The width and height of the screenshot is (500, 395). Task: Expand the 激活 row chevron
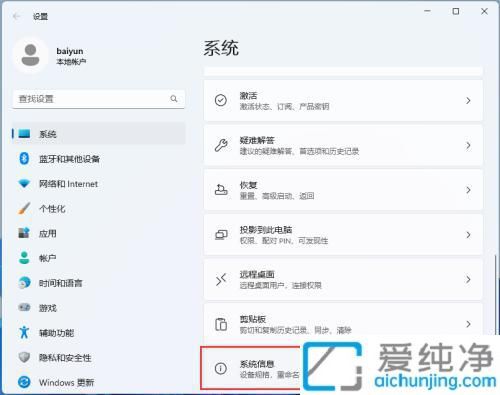tap(468, 100)
